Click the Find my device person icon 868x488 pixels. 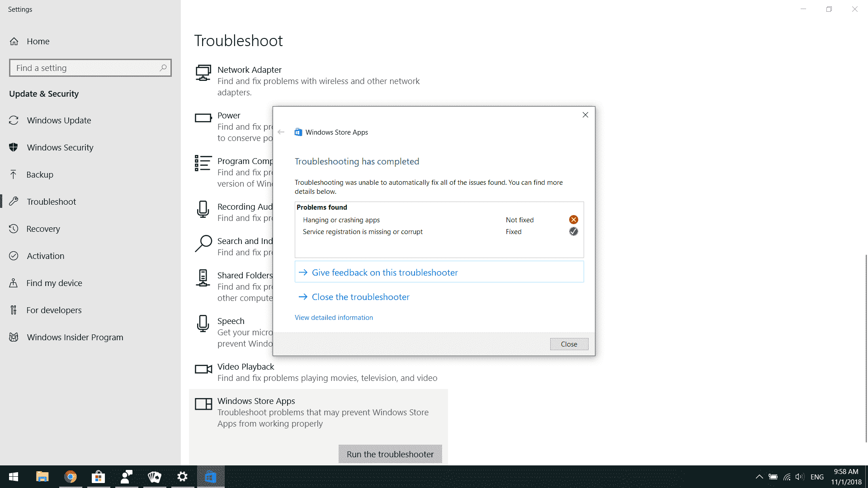pos(14,283)
